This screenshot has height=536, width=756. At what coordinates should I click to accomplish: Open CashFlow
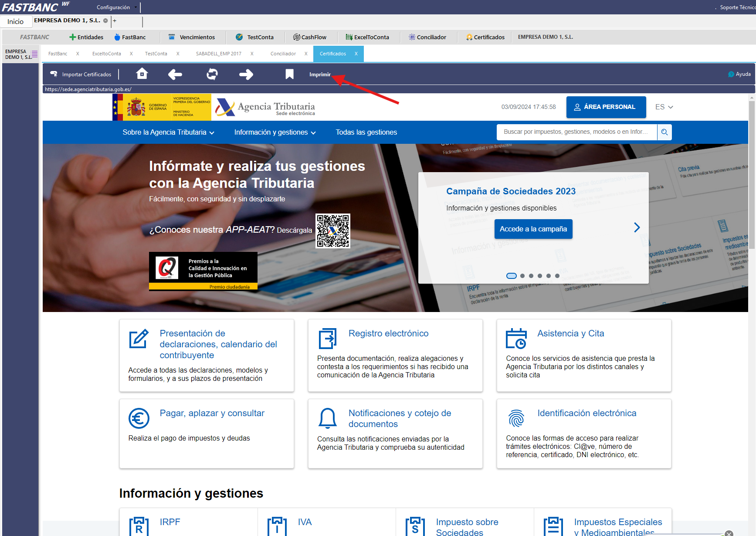click(310, 37)
